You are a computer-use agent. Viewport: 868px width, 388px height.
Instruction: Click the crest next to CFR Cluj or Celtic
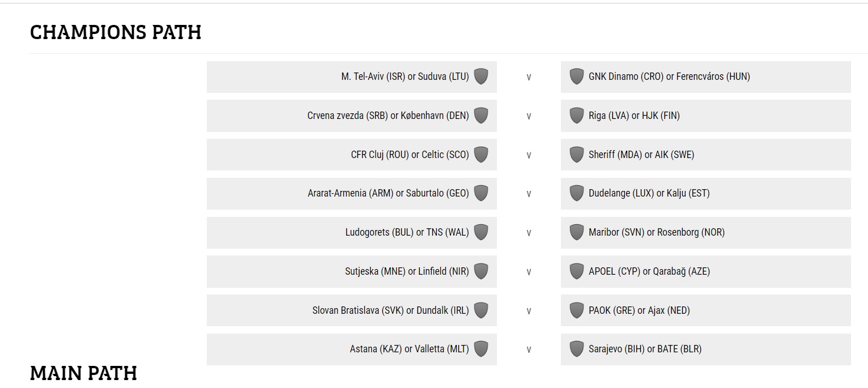click(481, 155)
